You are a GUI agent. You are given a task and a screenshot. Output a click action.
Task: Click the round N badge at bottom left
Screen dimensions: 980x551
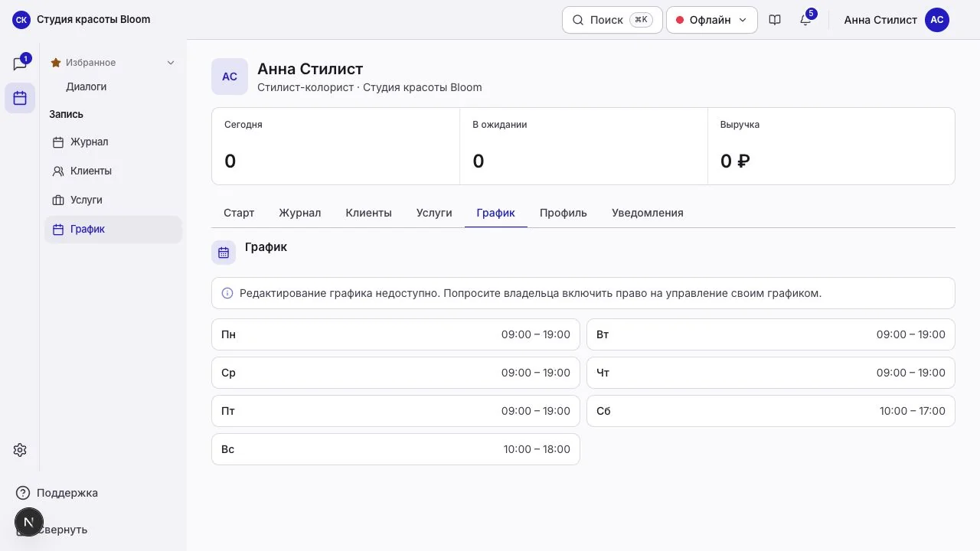click(x=28, y=522)
